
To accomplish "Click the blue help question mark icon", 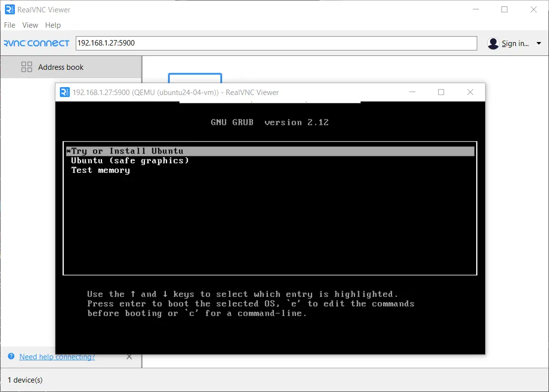I will (x=11, y=356).
